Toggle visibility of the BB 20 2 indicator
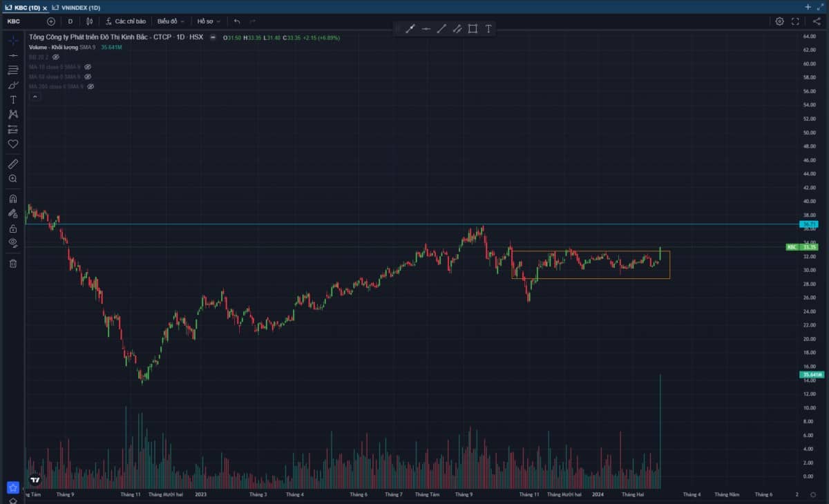 pos(56,57)
